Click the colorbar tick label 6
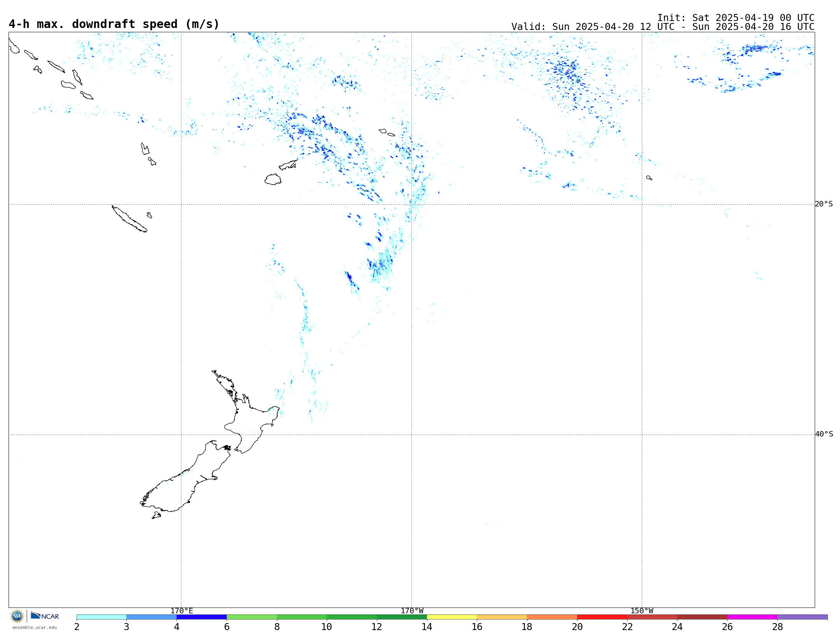 point(227,627)
